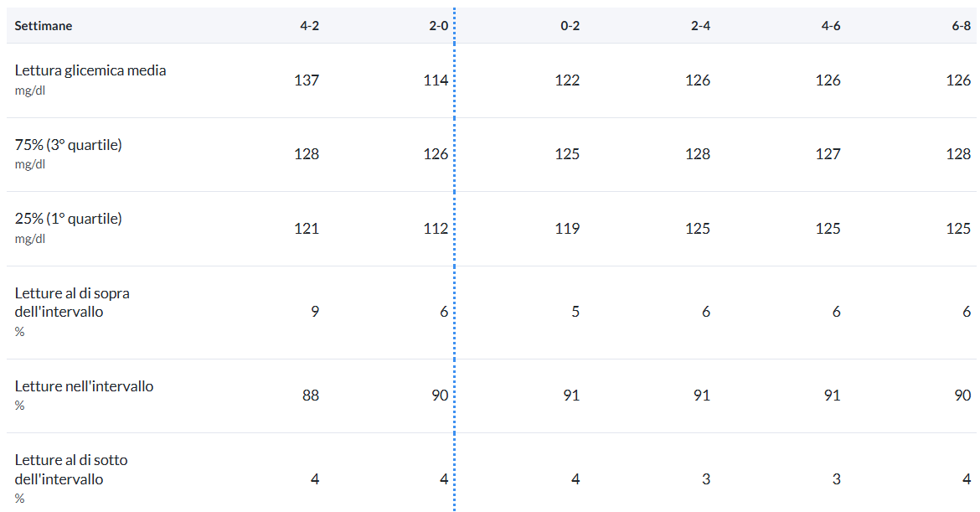This screenshot has width=980, height=512.
Task: Click the 9 above-range percentage value
Action: tap(315, 312)
